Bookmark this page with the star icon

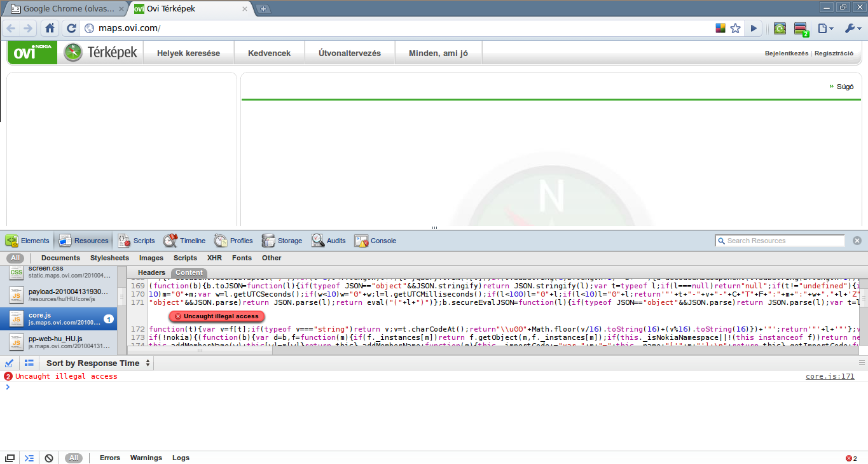pyautogui.click(x=735, y=29)
